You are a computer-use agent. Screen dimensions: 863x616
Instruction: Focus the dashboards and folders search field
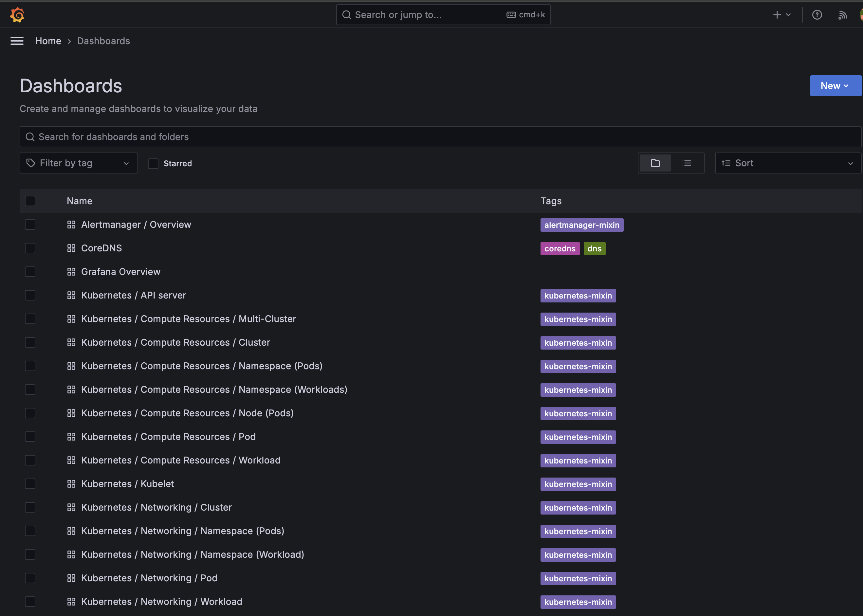tap(440, 137)
